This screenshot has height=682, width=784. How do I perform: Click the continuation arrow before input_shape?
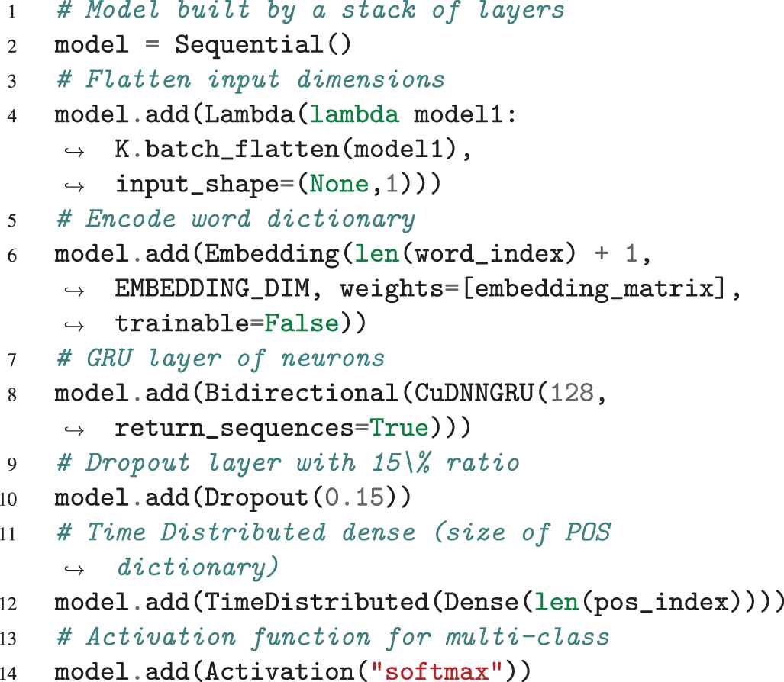[x=74, y=186]
